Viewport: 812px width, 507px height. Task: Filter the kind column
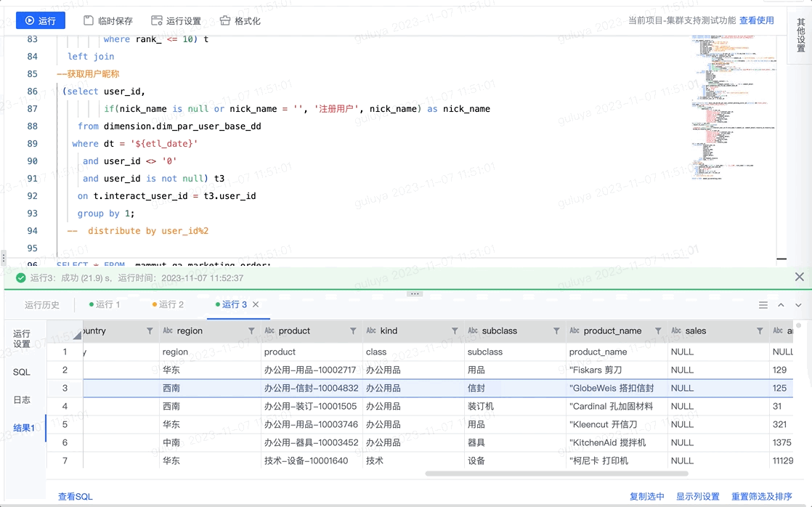pyautogui.click(x=454, y=331)
